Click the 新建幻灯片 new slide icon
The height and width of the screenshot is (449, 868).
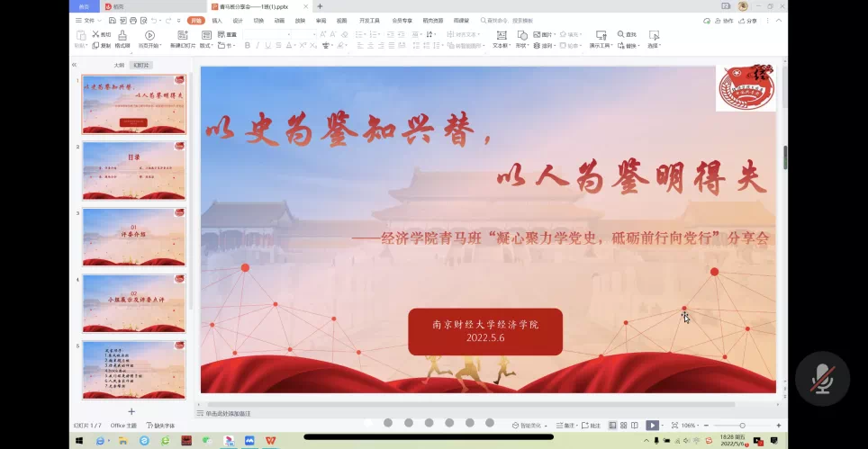182,35
